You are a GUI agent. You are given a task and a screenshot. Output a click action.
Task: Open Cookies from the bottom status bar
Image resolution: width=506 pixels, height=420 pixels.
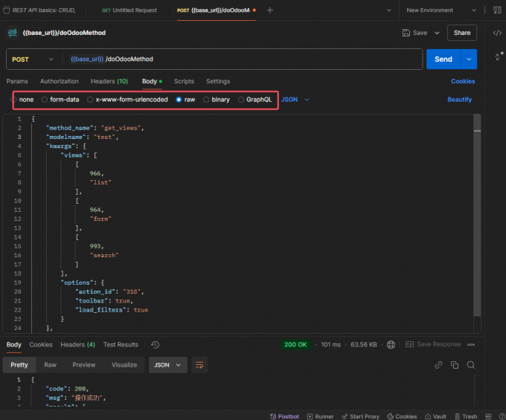(x=402, y=416)
